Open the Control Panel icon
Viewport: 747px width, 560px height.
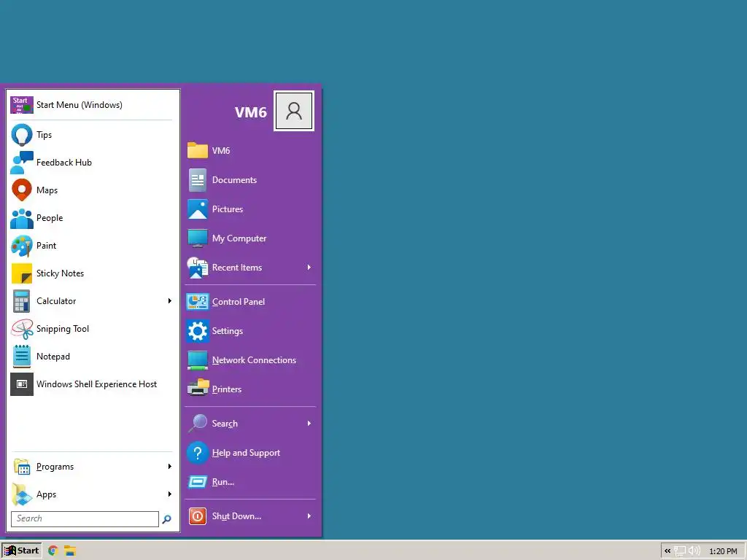pos(198,301)
